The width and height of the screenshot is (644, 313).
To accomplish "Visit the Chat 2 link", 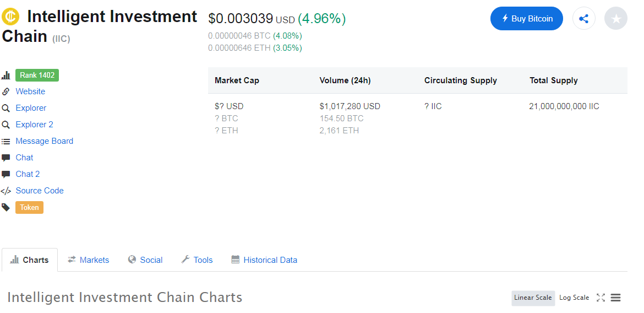I will coord(28,174).
